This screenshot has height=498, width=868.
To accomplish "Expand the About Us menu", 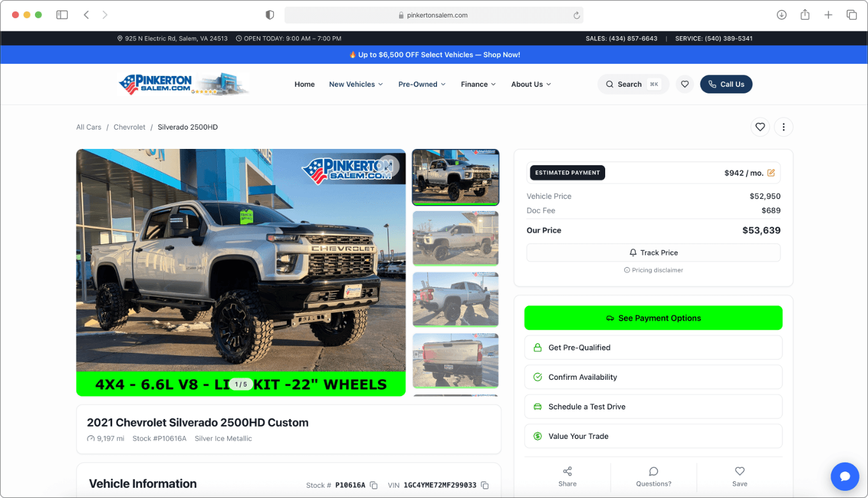I will click(531, 84).
